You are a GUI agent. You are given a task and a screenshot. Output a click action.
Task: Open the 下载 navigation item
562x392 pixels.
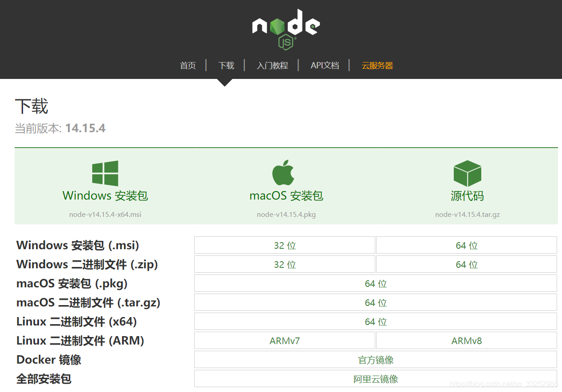coord(226,66)
